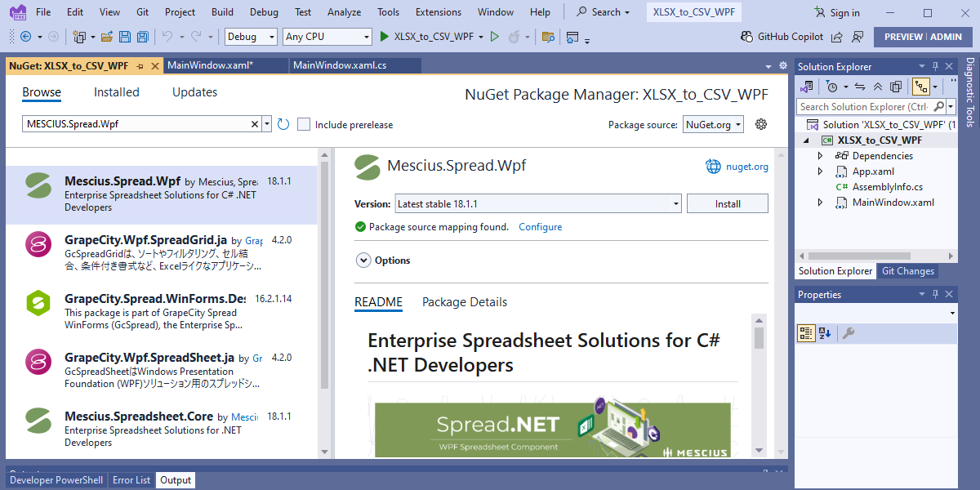Click Sync with Active Document icon
The width and height of the screenshot is (980, 490).
click(x=860, y=87)
